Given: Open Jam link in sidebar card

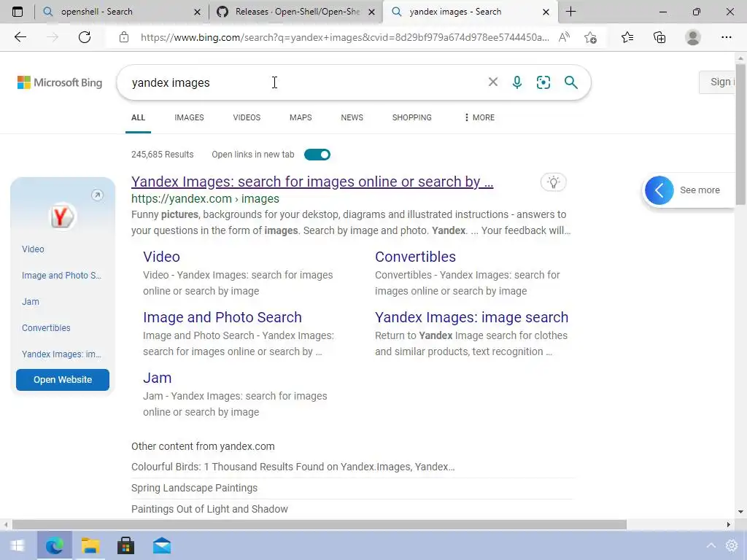Looking at the screenshot, I should 31,301.
